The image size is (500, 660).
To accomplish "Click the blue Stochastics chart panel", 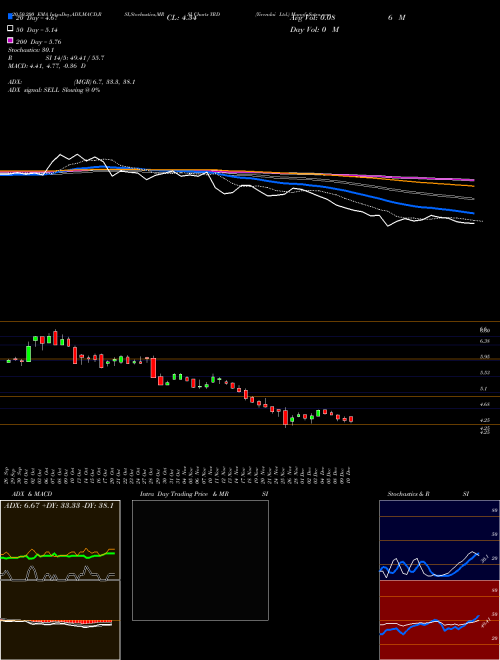I will [x=438, y=540].
